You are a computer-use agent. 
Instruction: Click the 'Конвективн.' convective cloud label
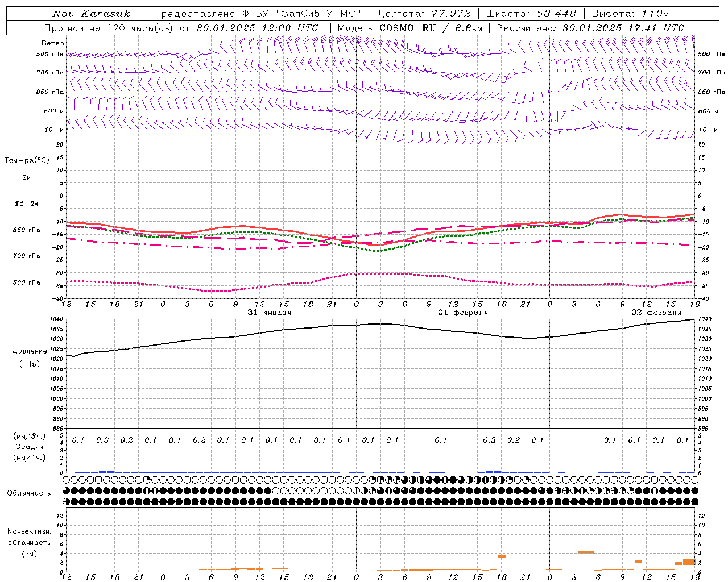coord(29,531)
